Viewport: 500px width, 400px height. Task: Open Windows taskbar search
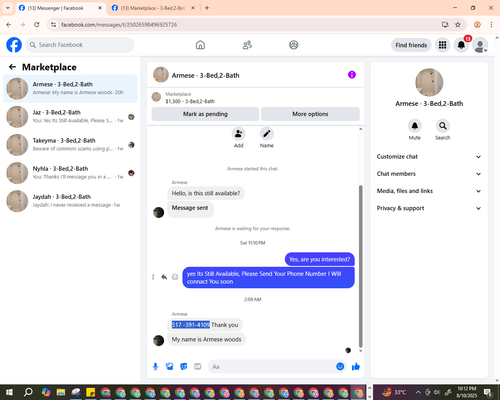click(x=28, y=392)
